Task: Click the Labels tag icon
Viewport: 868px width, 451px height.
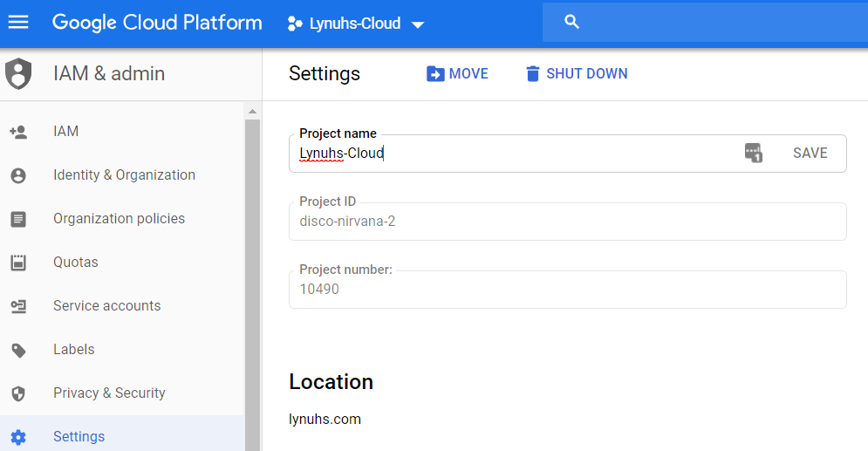Action: [18, 350]
